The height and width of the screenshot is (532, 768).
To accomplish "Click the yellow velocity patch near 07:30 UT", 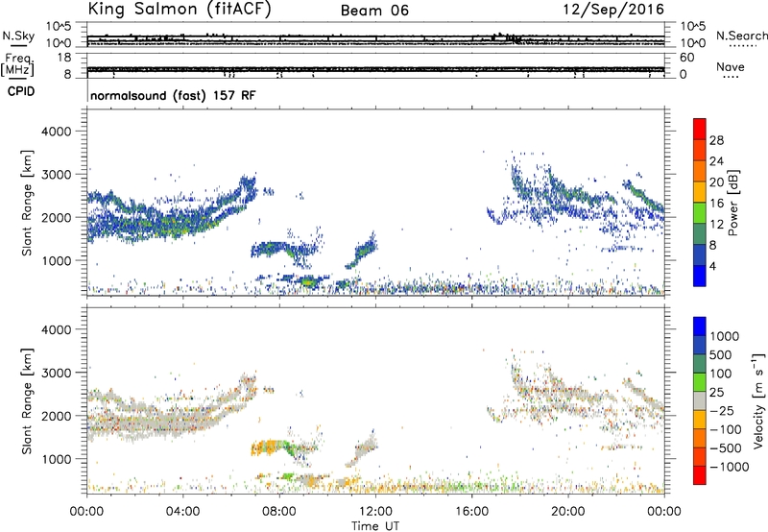I will tap(265, 447).
